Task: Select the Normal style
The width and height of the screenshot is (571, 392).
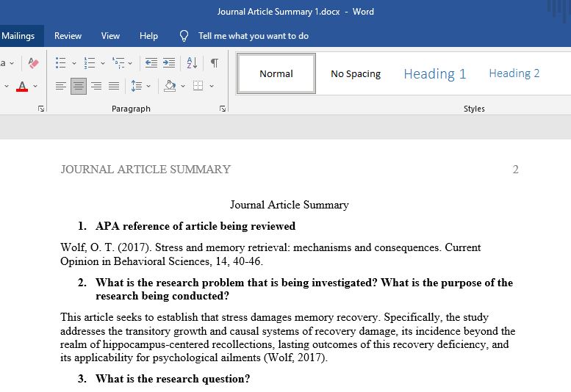Action: pyautogui.click(x=276, y=73)
